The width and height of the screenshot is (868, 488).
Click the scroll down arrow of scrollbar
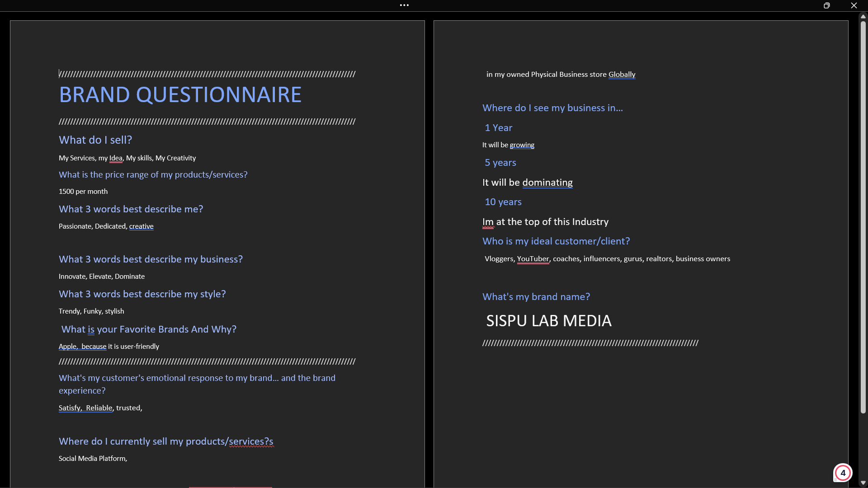point(863,483)
